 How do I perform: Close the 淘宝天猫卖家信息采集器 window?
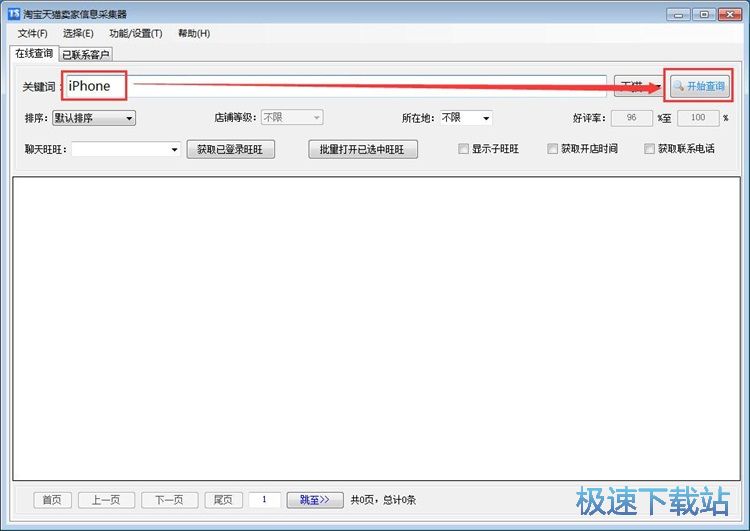coord(730,14)
